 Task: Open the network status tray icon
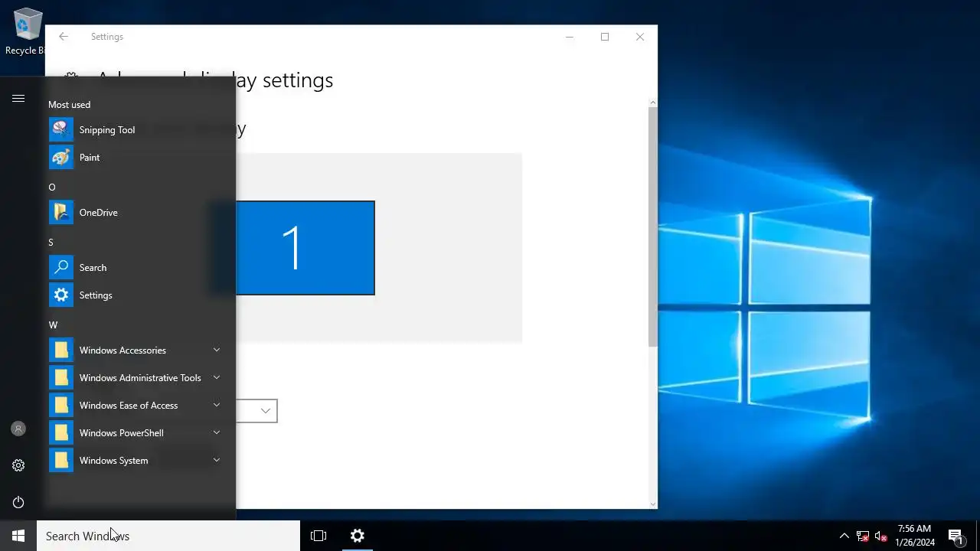click(x=863, y=536)
